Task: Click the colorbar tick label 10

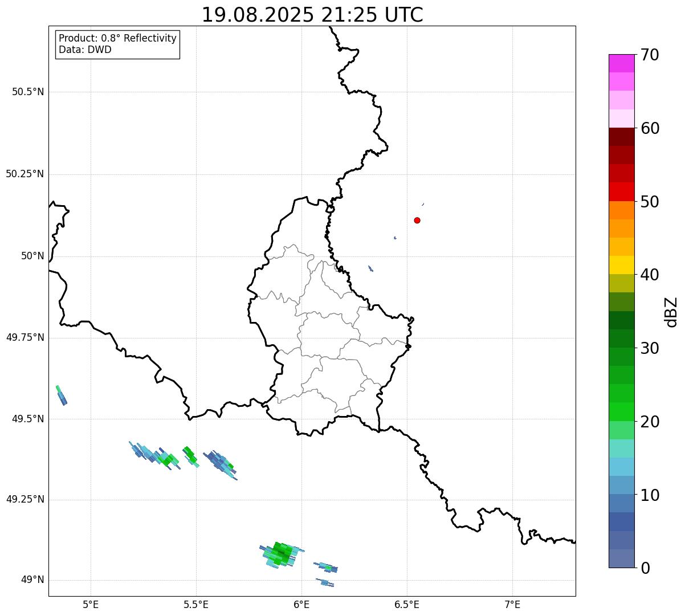Action: (x=650, y=495)
